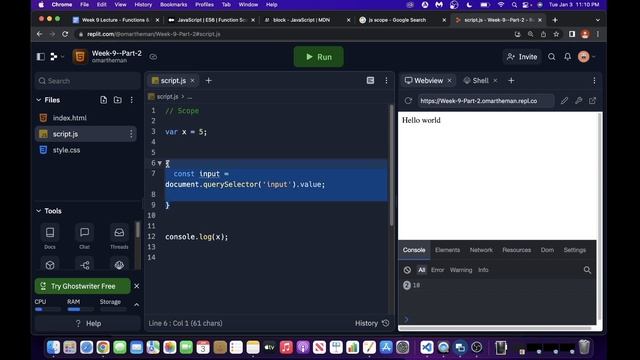This screenshot has height=360, width=640.
Task: Click the webview URL field
Action: coord(486,101)
